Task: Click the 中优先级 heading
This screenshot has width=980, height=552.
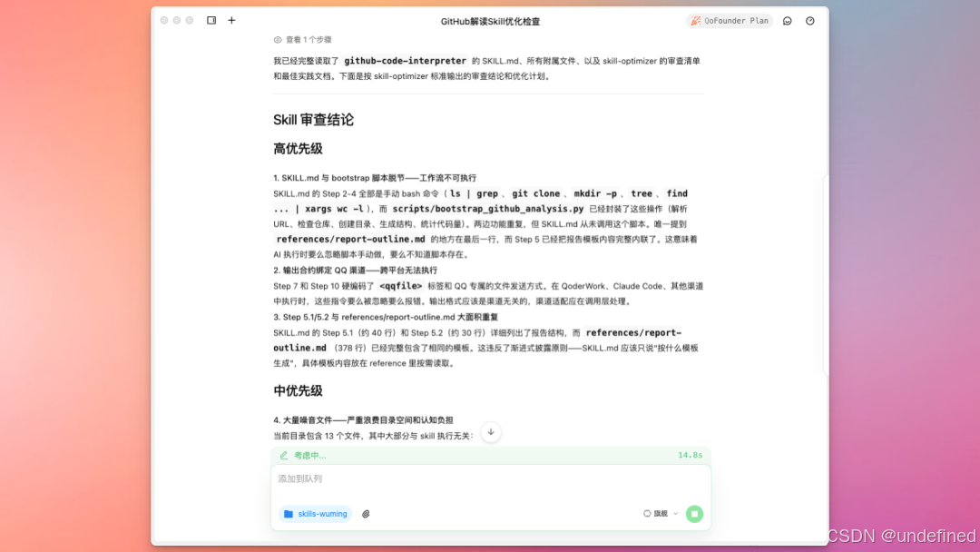Action: (299, 390)
